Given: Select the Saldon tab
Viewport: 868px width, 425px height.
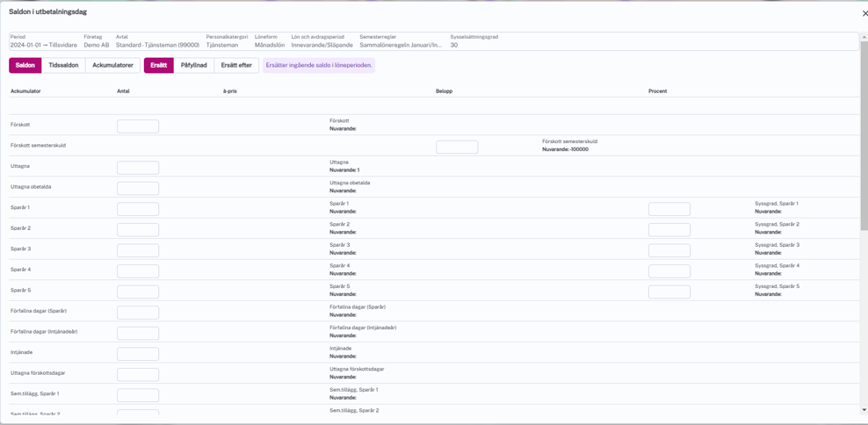Looking at the screenshot, I should pyautogui.click(x=25, y=65).
